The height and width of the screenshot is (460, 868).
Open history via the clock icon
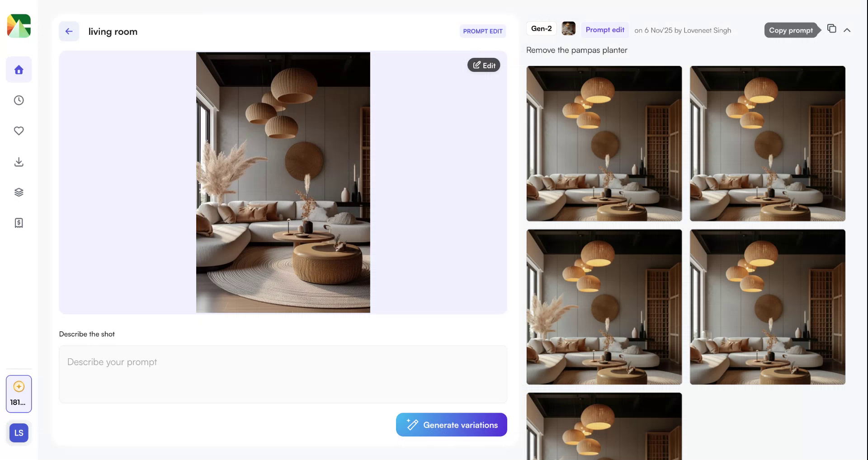pyautogui.click(x=19, y=100)
